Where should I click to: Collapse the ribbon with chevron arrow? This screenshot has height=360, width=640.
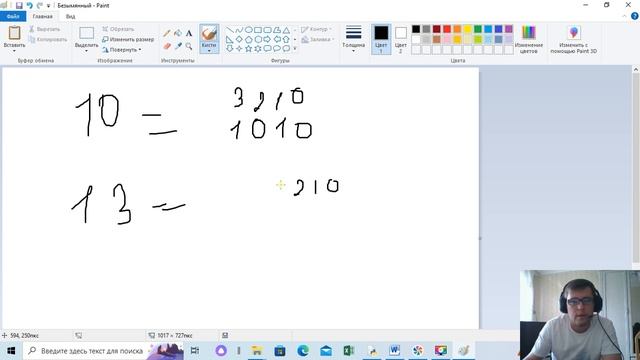click(624, 16)
